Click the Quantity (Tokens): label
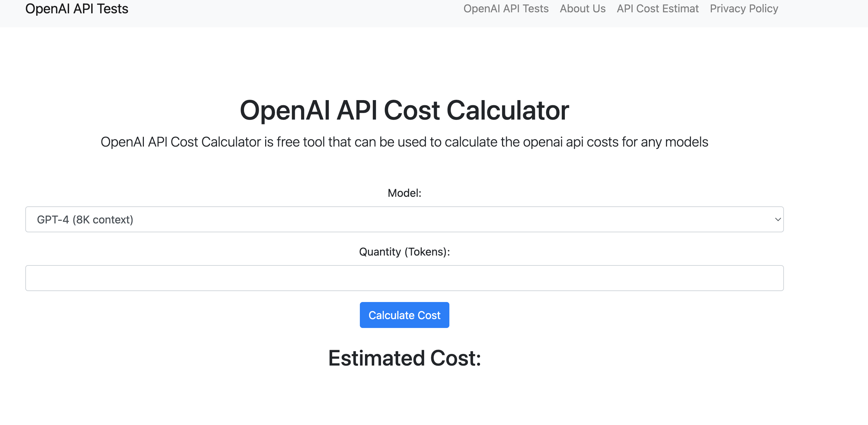 coord(404,252)
